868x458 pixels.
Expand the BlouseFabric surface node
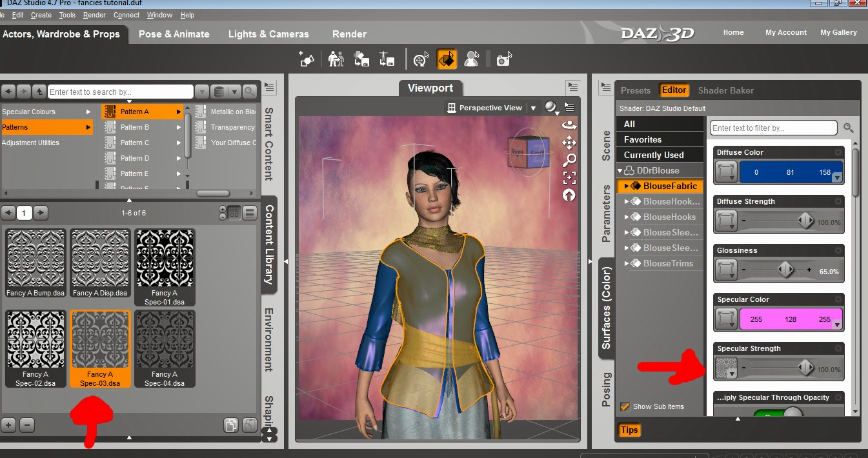pos(626,186)
